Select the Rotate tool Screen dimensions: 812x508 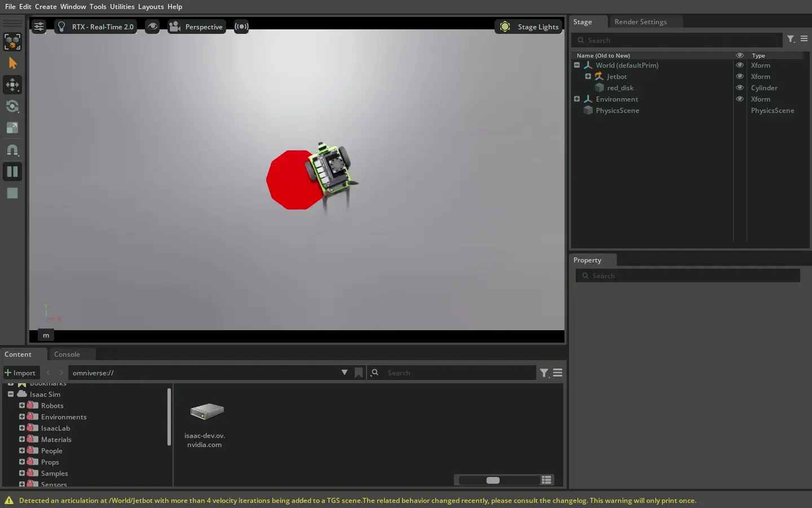(x=12, y=107)
